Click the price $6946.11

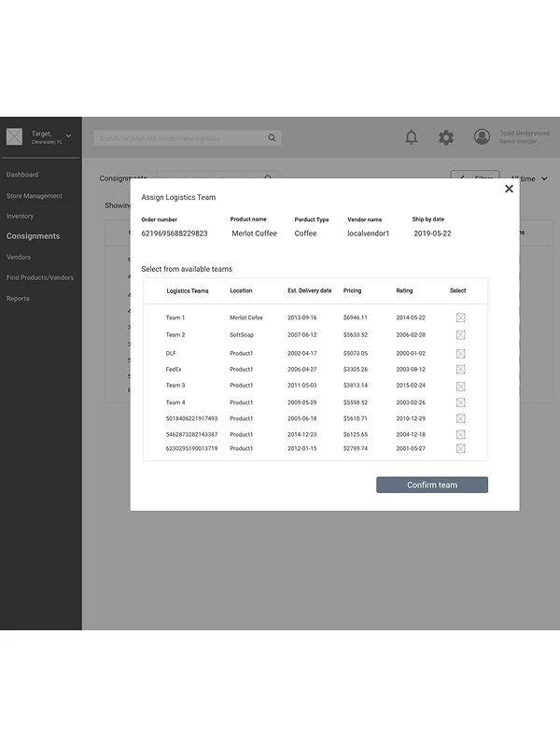tap(356, 317)
